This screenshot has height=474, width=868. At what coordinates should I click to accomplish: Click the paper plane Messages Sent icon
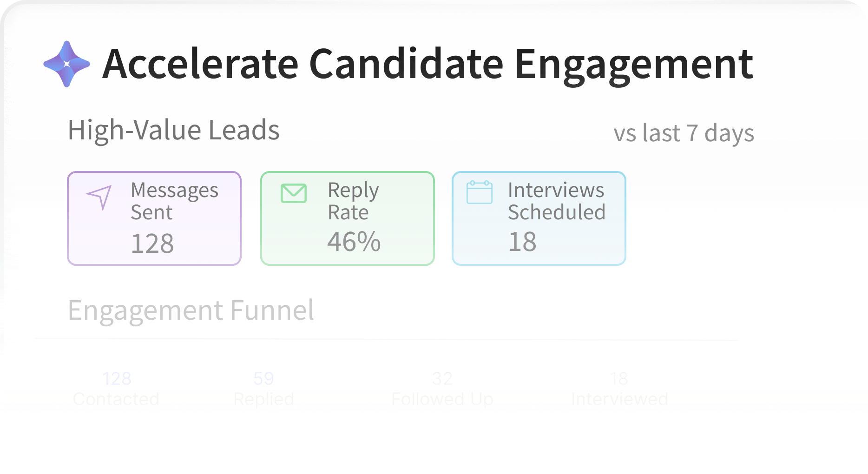pos(99,197)
